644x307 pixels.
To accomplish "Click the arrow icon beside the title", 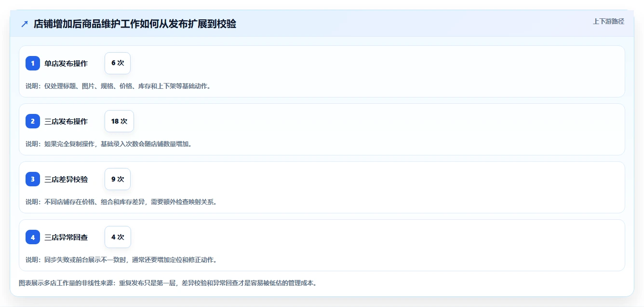I will pos(25,24).
